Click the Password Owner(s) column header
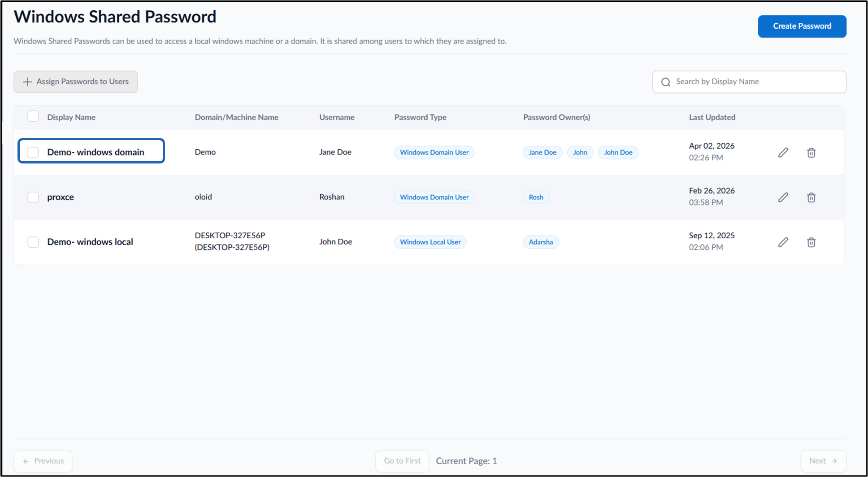Image resolution: width=868 pixels, height=477 pixels. pyautogui.click(x=556, y=117)
